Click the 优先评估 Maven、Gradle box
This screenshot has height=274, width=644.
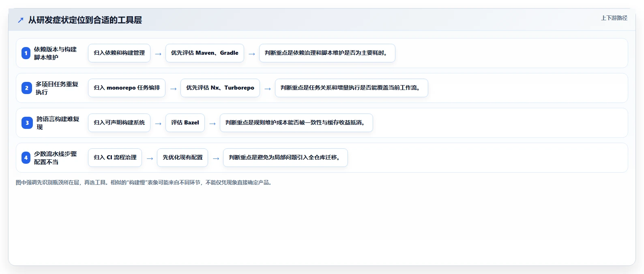[x=205, y=53]
